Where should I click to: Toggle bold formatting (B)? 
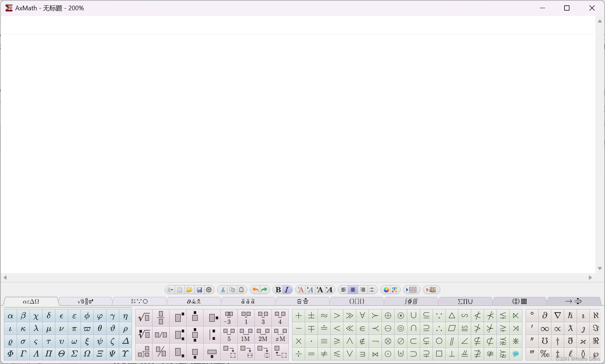click(278, 290)
